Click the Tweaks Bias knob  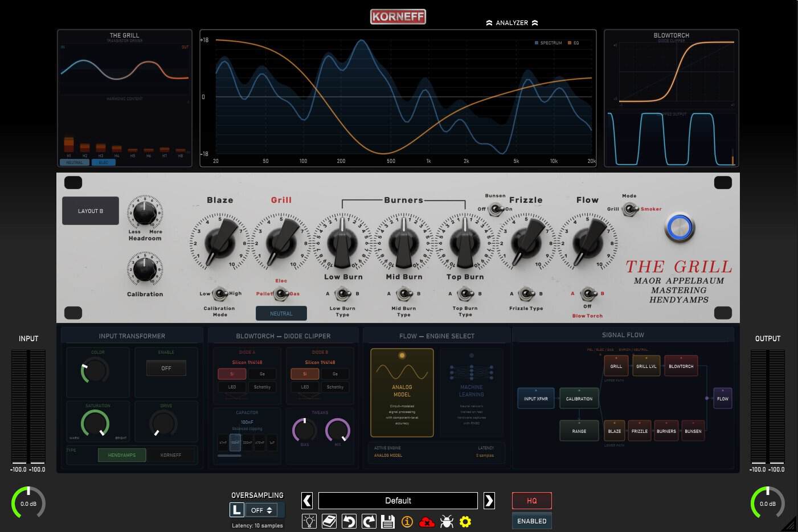305,431
